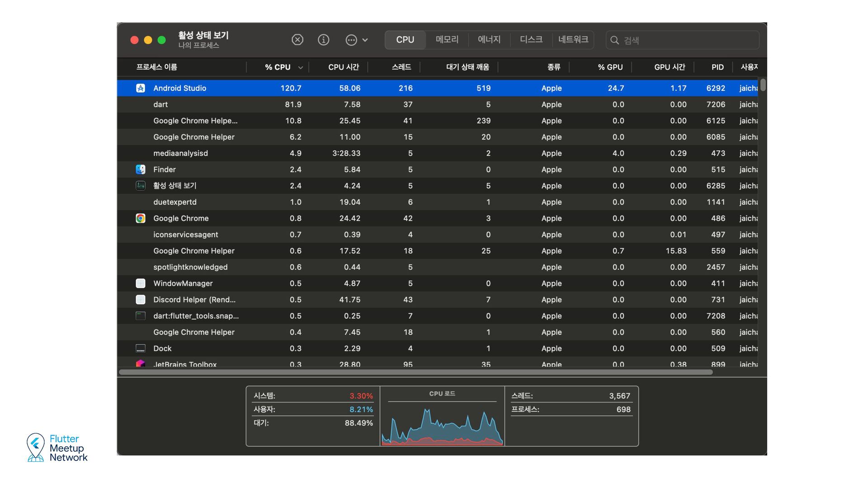The height and width of the screenshot is (488, 868).
Task: Click the ellipsis more-options toolbar icon
Action: tap(351, 40)
